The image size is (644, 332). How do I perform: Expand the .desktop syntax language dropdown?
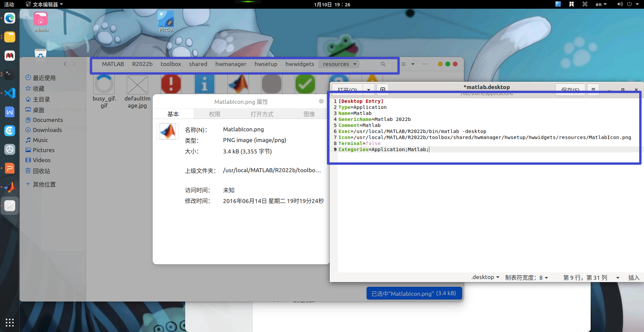pyautogui.click(x=485, y=277)
